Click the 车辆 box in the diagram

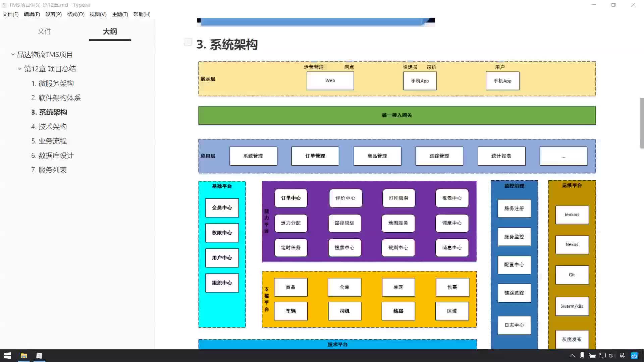290,311
